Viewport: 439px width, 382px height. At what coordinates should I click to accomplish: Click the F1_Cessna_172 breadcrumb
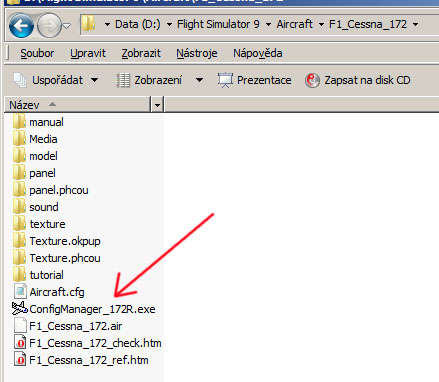click(x=368, y=24)
